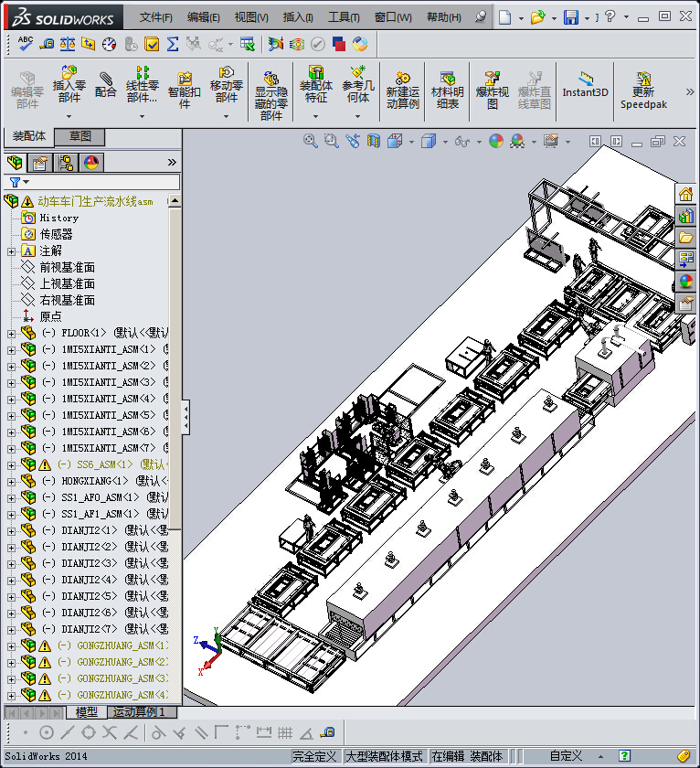Open Assembly Features (装配体特征) tool

point(316,84)
